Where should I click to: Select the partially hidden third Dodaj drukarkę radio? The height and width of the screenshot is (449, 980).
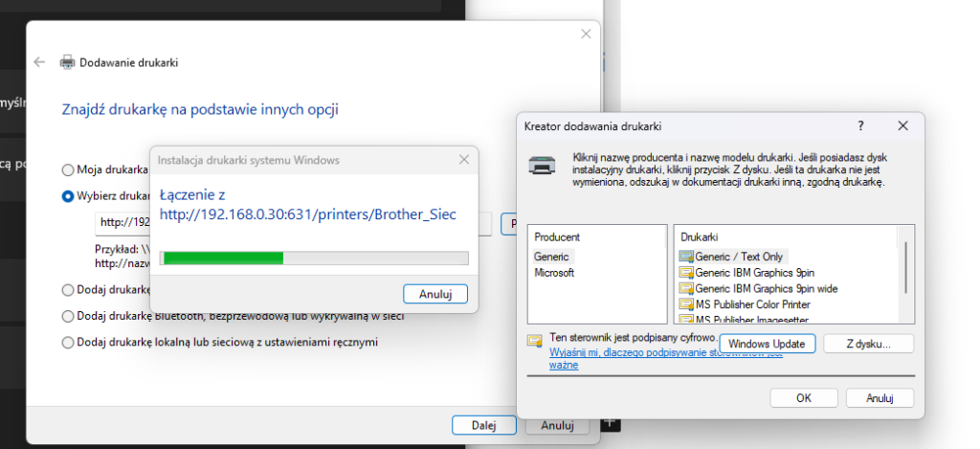(x=68, y=290)
